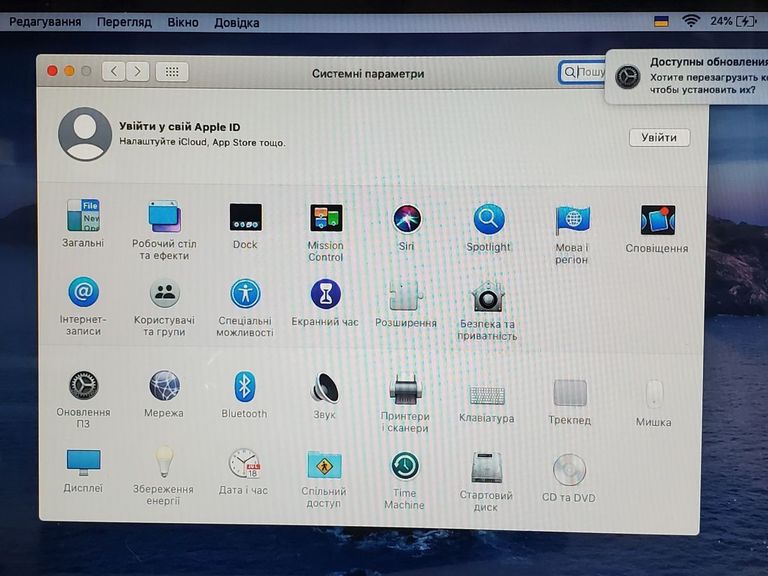Open the Довідка help menu
This screenshot has height=576, width=768.
237,23
